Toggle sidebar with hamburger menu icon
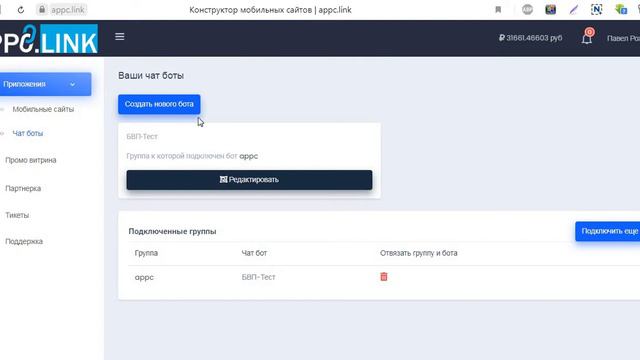The width and height of the screenshot is (640, 360). pos(120,37)
